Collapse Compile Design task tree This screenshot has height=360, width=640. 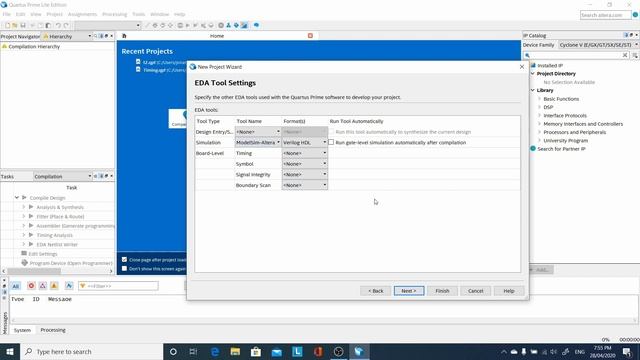pyautogui.click(x=17, y=198)
